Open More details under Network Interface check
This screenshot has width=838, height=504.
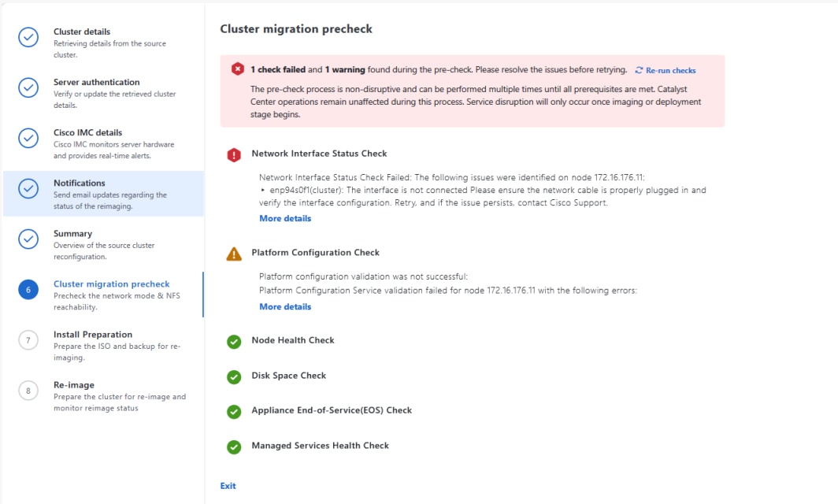(x=285, y=218)
